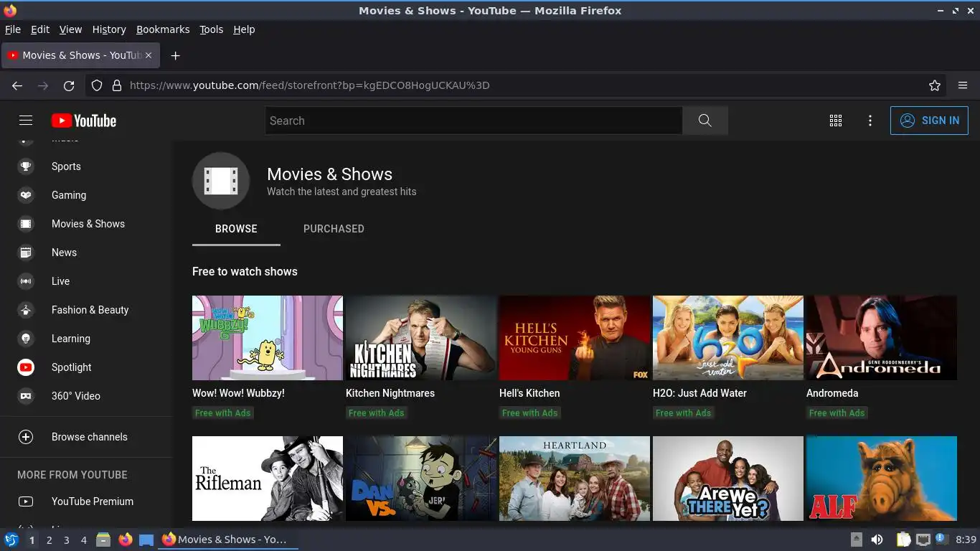Open the Heartland thumbnail
Viewport: 980px width, 551px height.
point(575,479)
